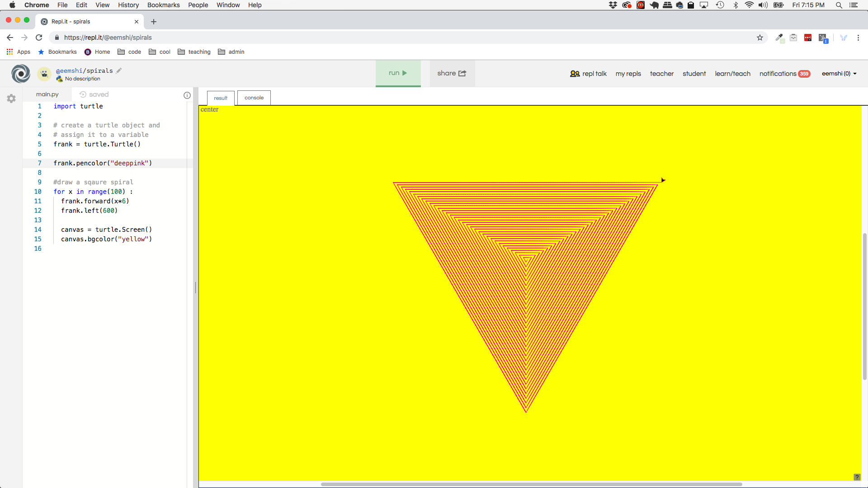Open new browser tab plus icon
This screenshot has width=868, height=488.
click(154, 22)
